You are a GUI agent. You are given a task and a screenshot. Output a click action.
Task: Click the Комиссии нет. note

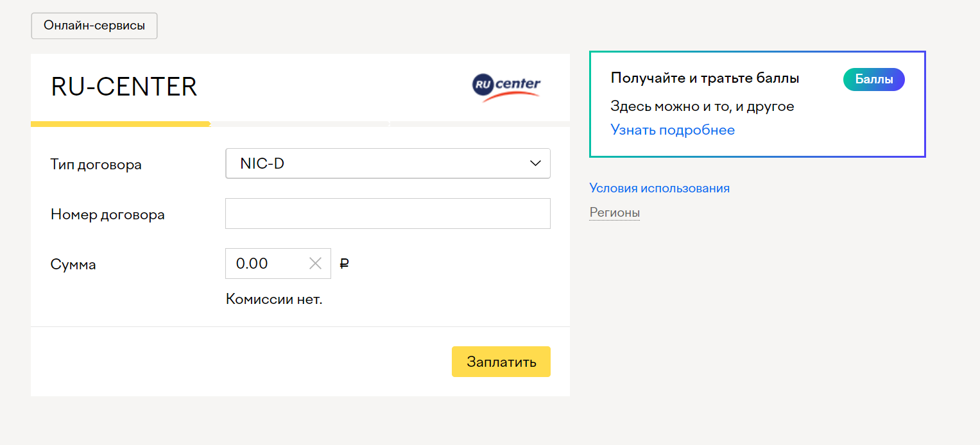click(x=274, y=299)
